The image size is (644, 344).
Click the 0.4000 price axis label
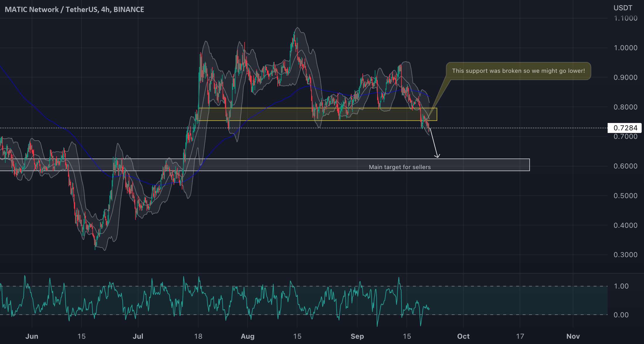tap(626, 225)
